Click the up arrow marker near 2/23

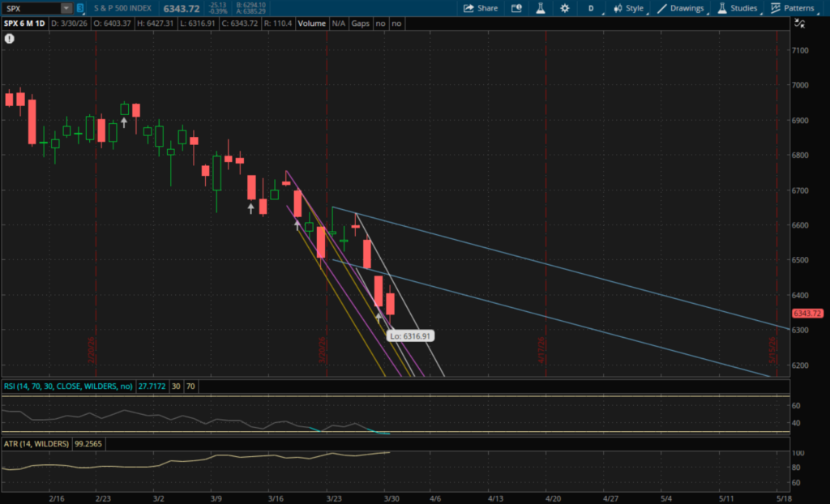tap(124, 122)
